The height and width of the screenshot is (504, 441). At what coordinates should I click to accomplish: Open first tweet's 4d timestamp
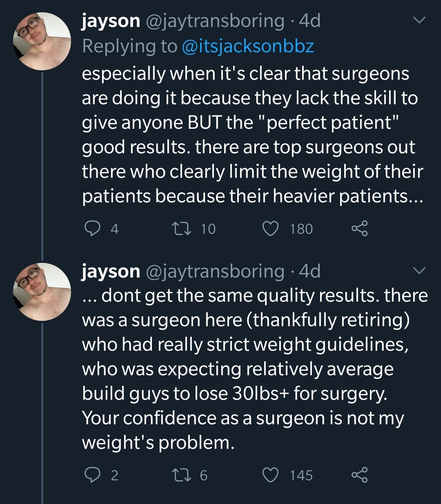point(310,21)
